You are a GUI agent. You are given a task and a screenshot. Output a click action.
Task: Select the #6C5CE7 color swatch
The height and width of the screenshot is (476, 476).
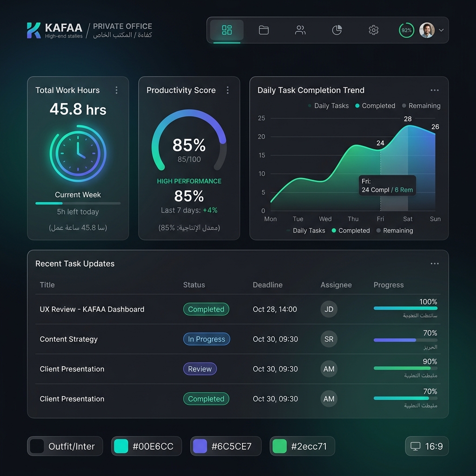[225, 446]
